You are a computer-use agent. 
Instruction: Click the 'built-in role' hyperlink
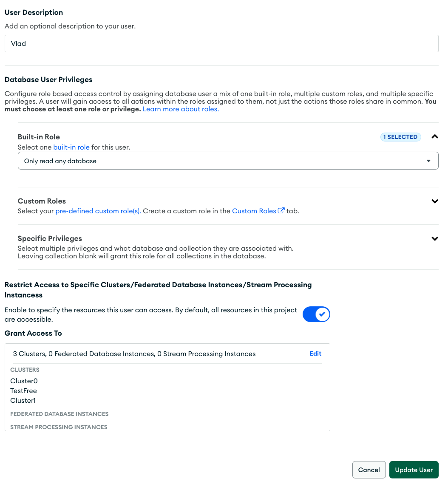click(x=71, y=147)
